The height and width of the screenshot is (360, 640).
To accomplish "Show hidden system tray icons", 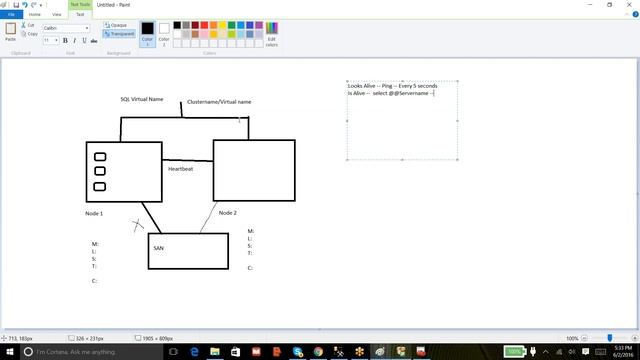I will tap(546, 351).
